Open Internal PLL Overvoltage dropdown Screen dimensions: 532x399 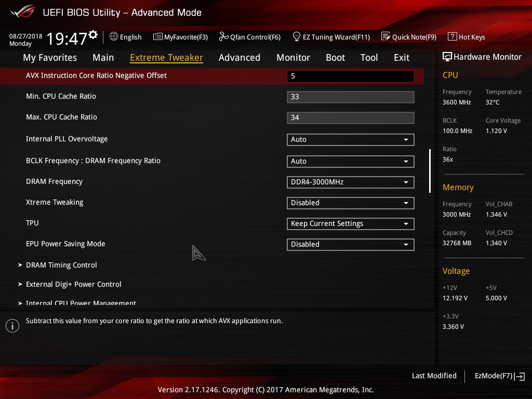point(351,139)
